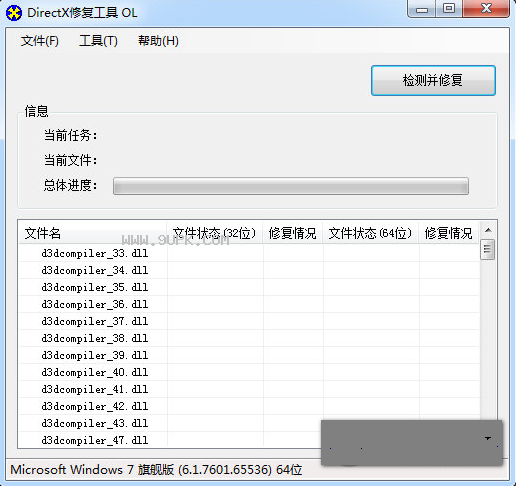Select the d3dcompiler_41.dll row
The width and height of the screenshot is (516, 486).
pyautogui.click(x=249, y=389)
